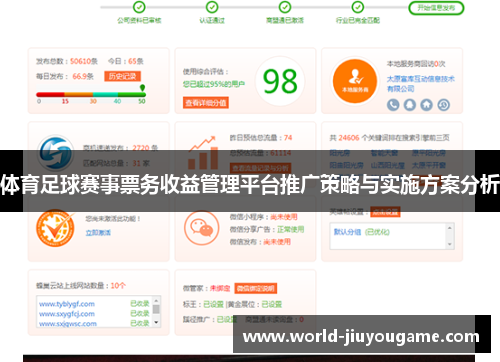Start publishing with 开始信息发布 button
The image size is (500, 362).
(x=436, y=8)
